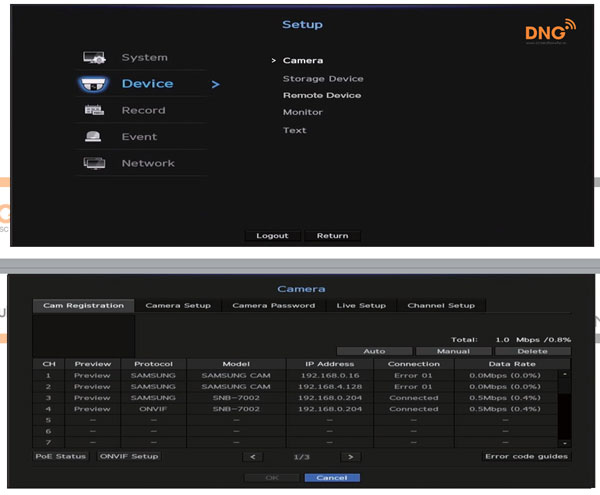Open the Error code guides button

pyautogui.click(x=527, y=456)
